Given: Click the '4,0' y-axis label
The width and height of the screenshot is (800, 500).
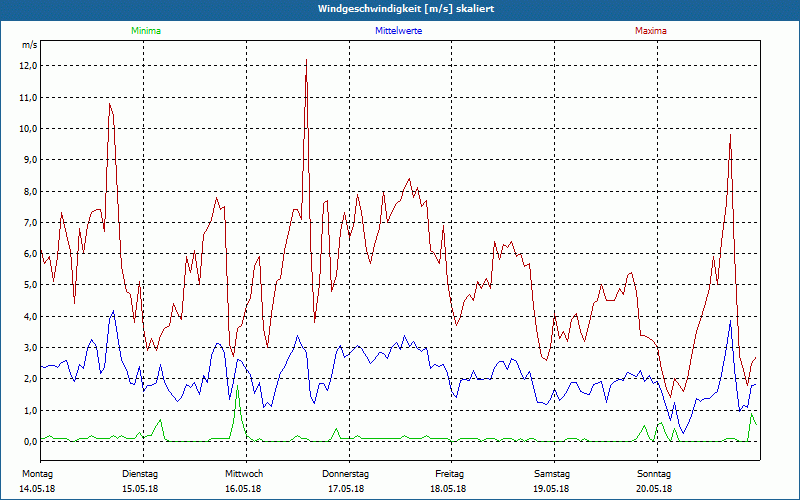Looking at the screenshot, I should pyautogui.click(x=30, y=316).
